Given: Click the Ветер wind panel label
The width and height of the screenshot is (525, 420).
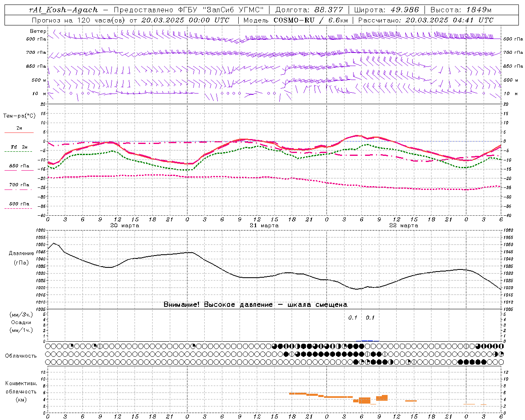Looking at the screenshot, I should click(x=38, y=31).
